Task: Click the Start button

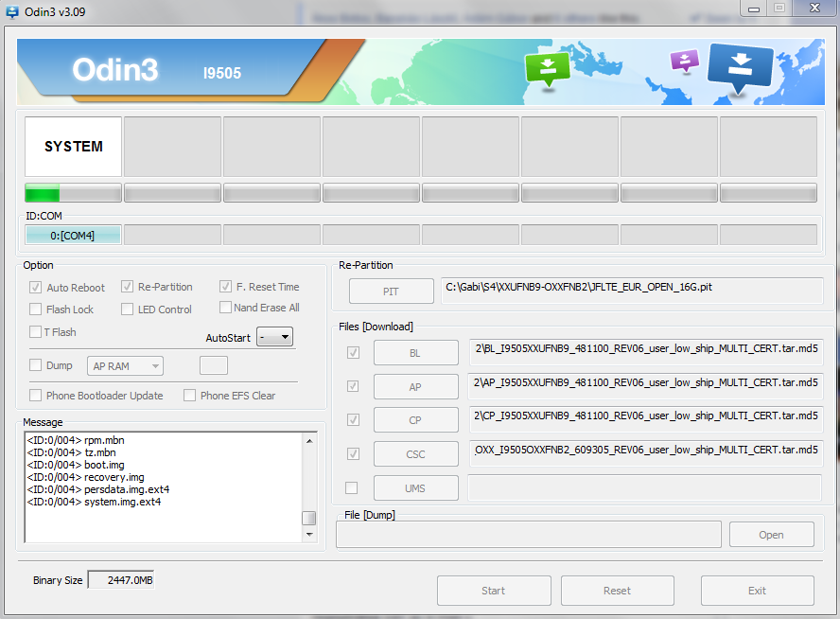Action: click(494, 591)
